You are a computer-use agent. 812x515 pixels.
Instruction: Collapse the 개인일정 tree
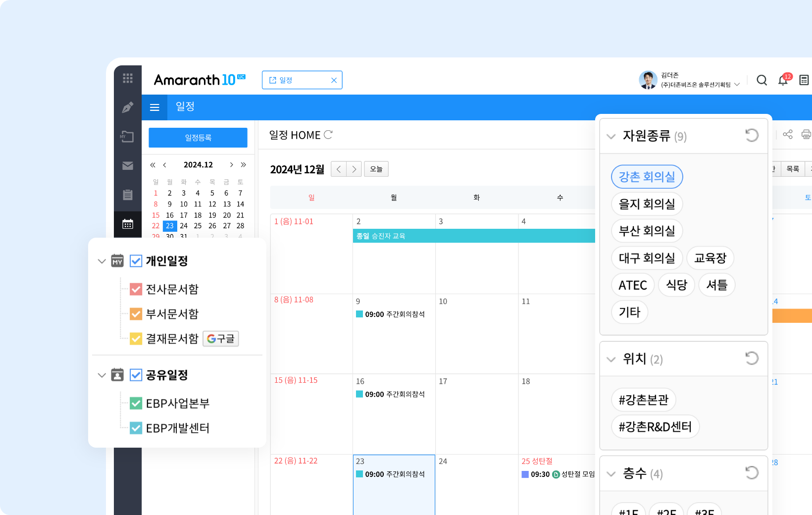point(101,261)
